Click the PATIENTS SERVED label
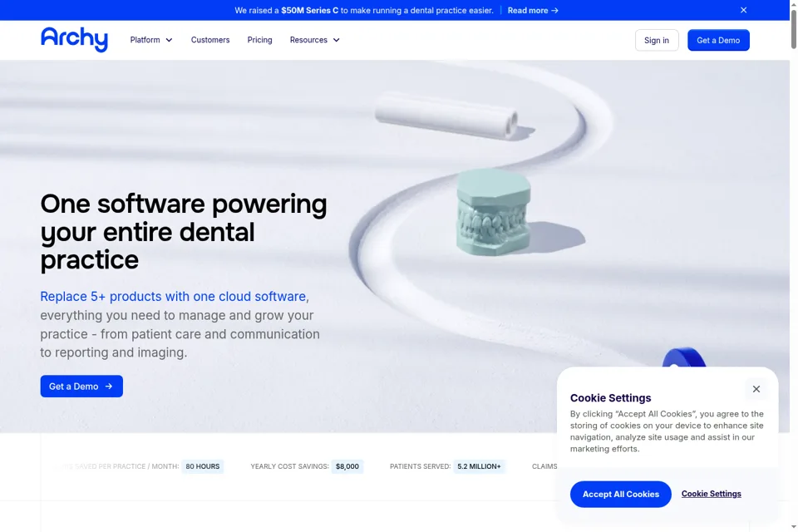 [421, 466]
